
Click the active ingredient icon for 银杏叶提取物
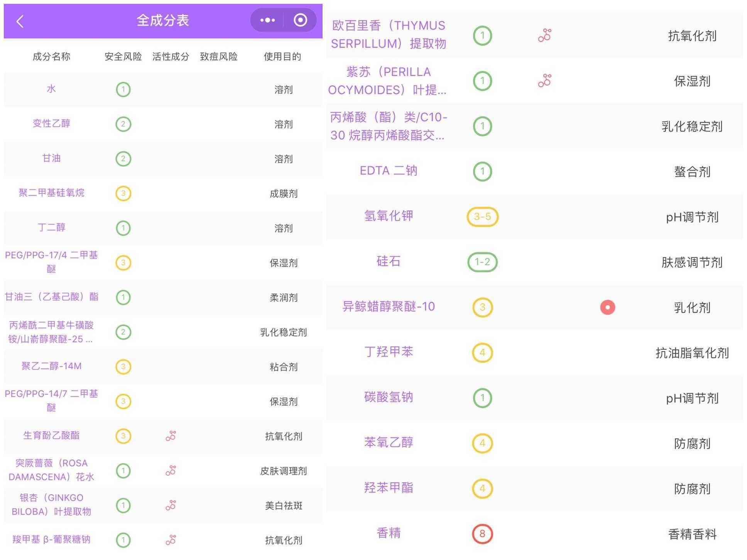(170, 505)
